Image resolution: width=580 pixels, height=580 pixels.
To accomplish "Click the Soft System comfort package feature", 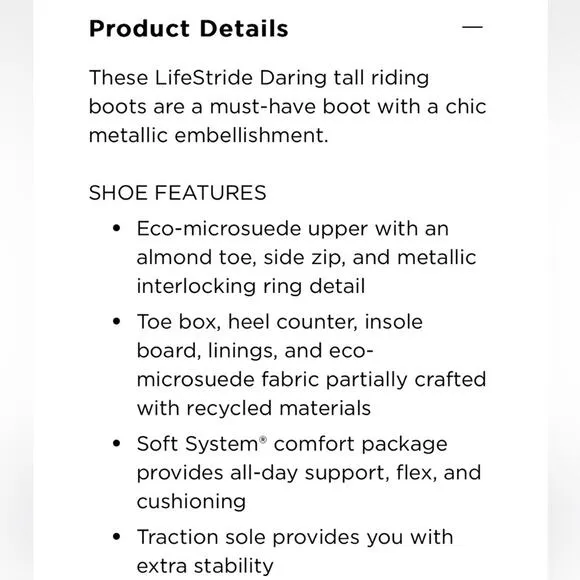I will [x=309, y=473].
